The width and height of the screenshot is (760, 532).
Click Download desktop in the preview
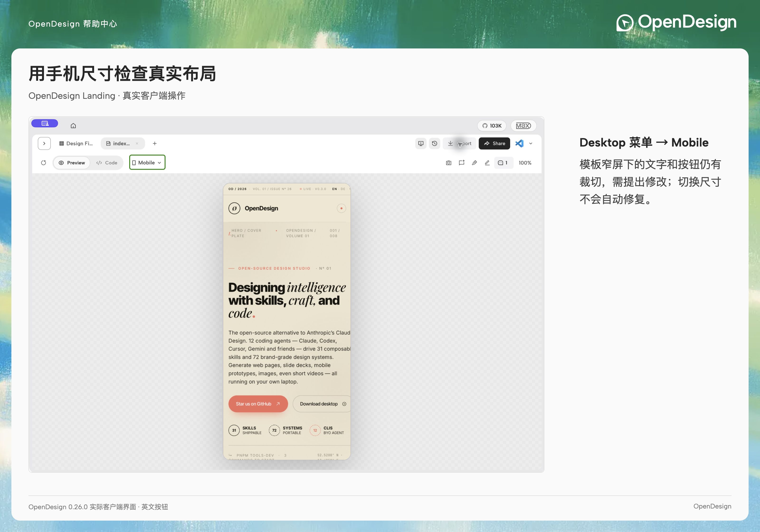[321, 404]
